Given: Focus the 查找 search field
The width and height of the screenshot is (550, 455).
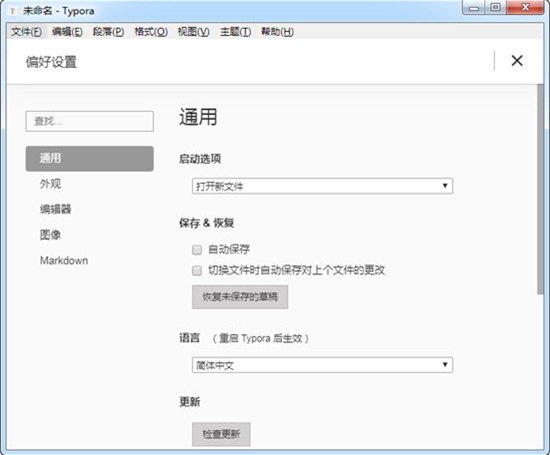Looking at the screenshot, I should pos(89,121).
